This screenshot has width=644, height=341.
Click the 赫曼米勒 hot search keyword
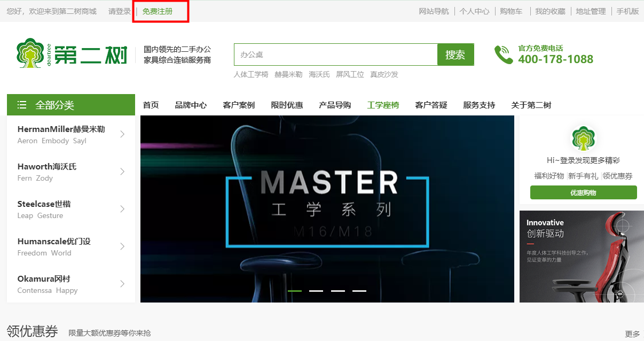pyautogui.click(x=288, y=75)
